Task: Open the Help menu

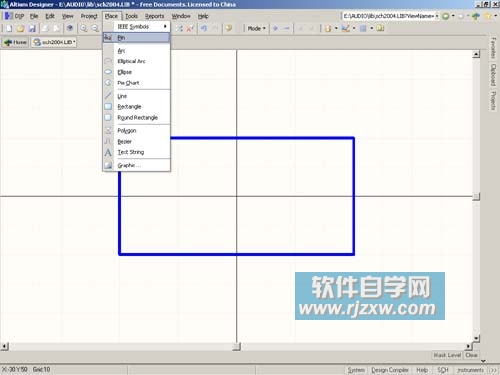Action: pyautogui.click(x=203, y=16)
